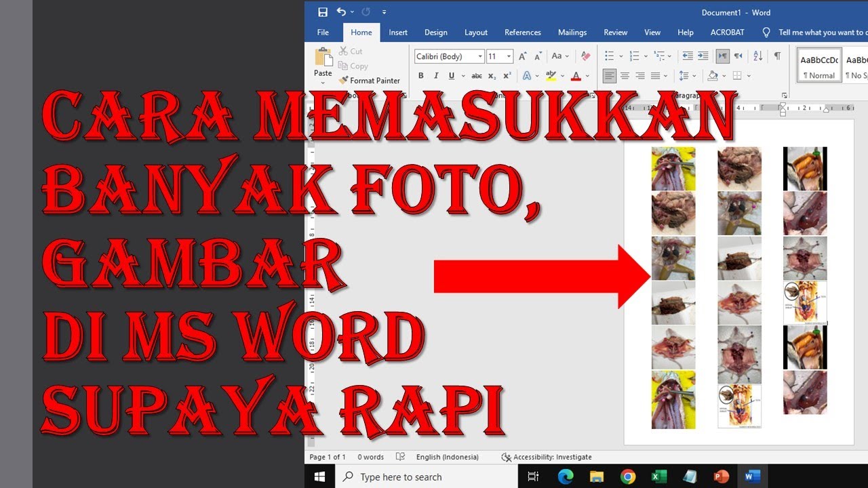The width and height of the screenshot is (868, 488).
Task: Click the Format Painter tool
Action: (x=370, y=81)
